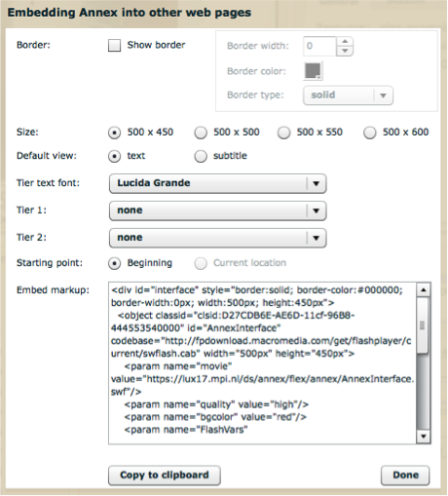Click the 'Border type:' label
This screenshot has width=448, height=496.
coord(255,95)
